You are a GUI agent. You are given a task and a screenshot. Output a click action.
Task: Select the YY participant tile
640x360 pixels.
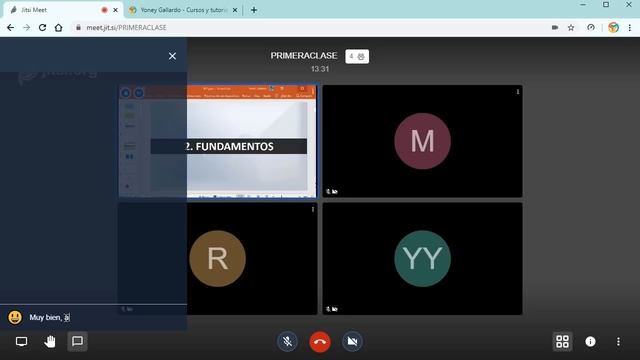(x=422, y=259)
